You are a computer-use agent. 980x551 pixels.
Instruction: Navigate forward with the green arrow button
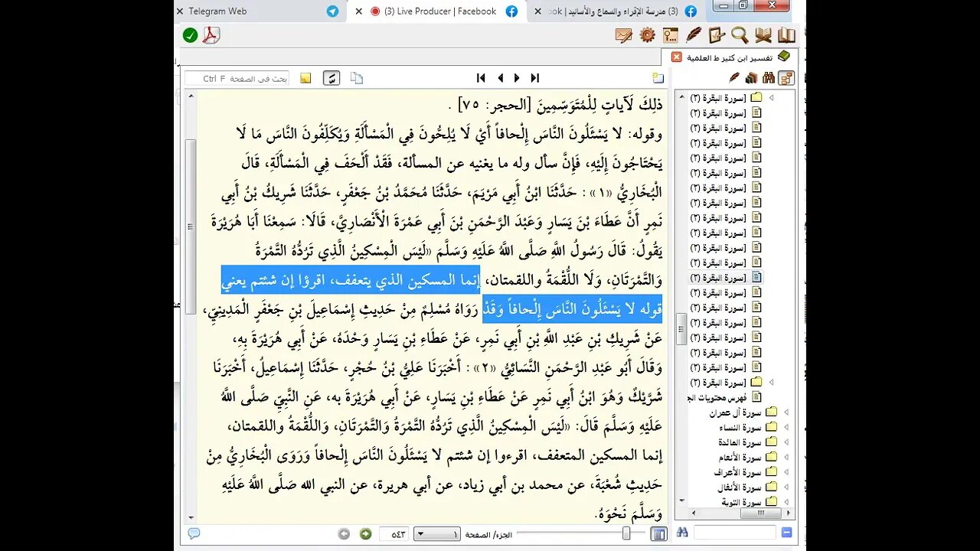(x=366, y=533)
